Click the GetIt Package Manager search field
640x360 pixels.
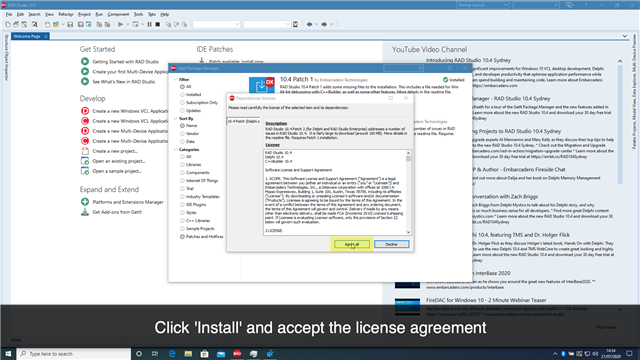pos(403,68)
